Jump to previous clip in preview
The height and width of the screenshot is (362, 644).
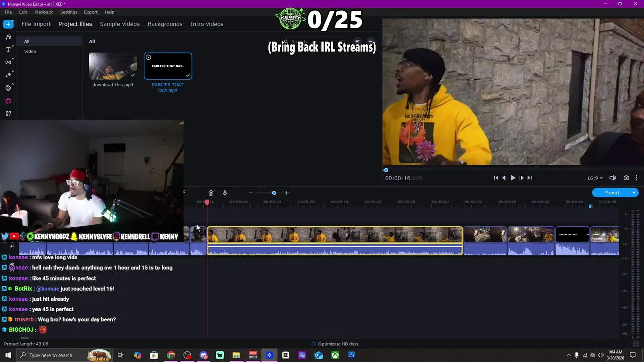(496, 178)
